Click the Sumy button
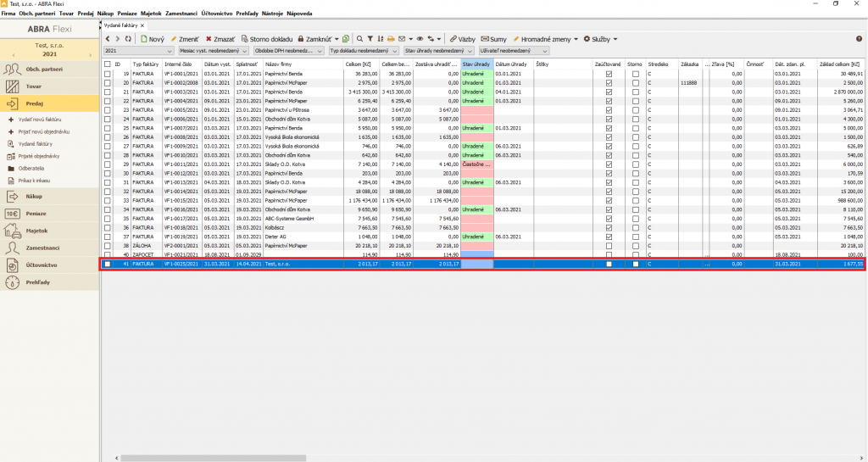868x462 pixels. tap(494, 39)
